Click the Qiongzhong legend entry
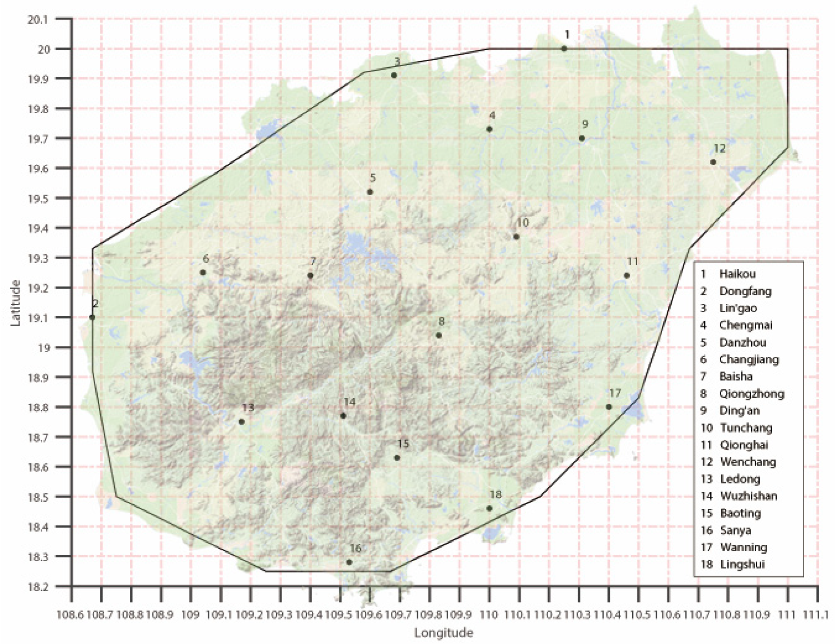 pyautogui.click(x=751, y=394)
